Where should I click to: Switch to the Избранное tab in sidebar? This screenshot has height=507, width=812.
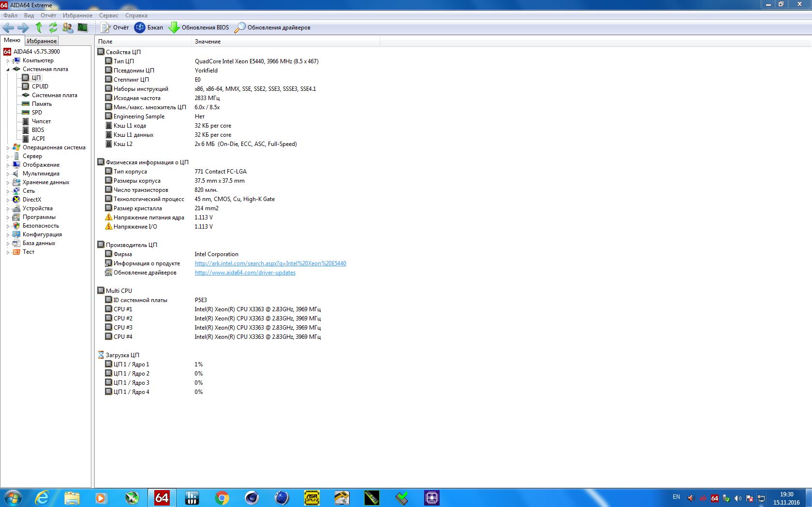click(x=42, y=41)
